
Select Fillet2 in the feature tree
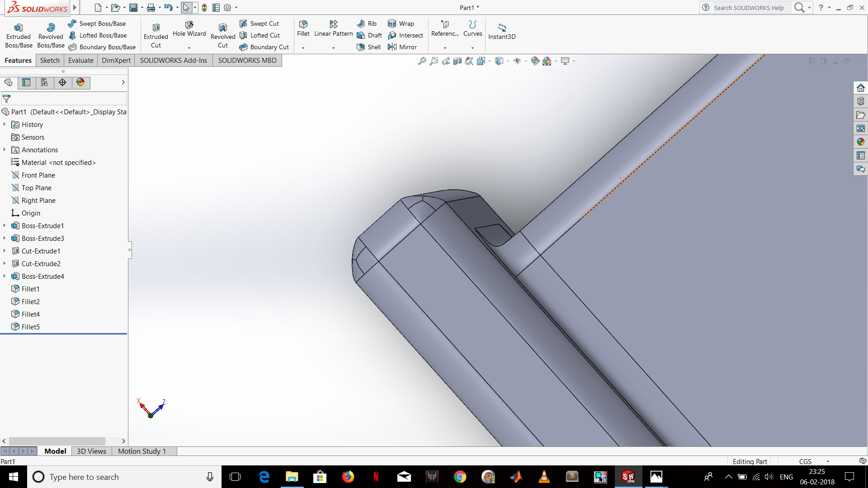(30, 301)
